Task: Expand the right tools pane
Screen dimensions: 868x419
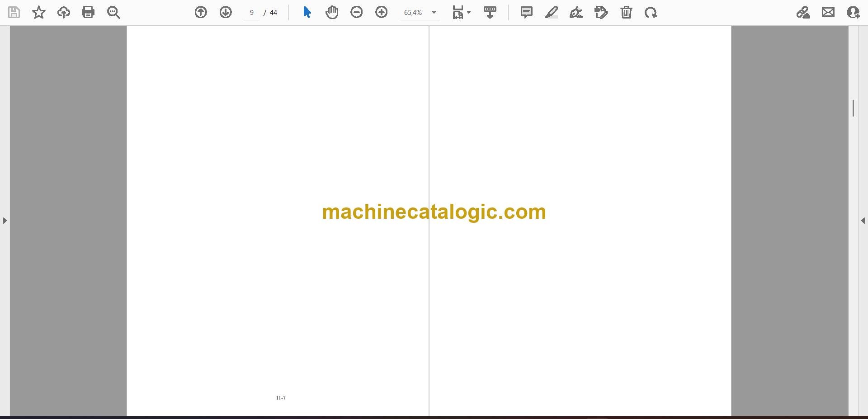Action: coord(863,221)
